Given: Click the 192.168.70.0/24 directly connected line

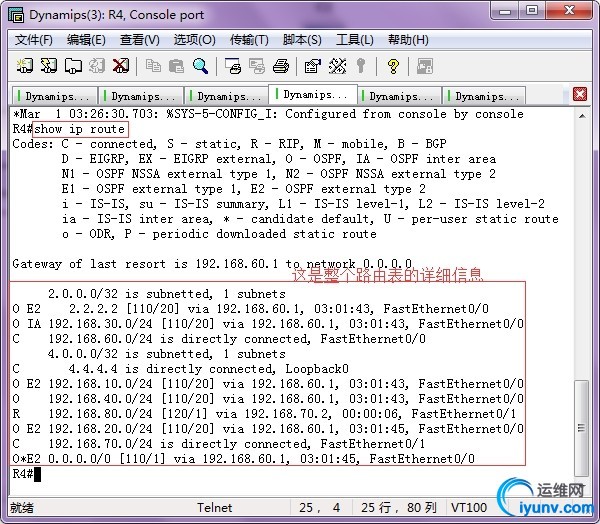Looking at the screenshot, I should (219, 444).
